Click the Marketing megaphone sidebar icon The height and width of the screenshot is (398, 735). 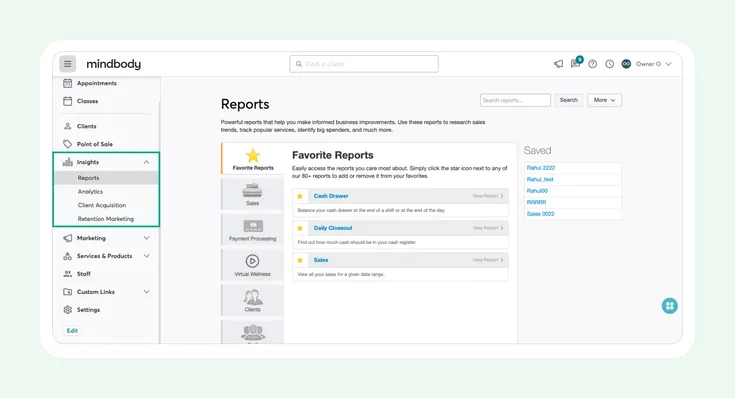tap(68, 238)
